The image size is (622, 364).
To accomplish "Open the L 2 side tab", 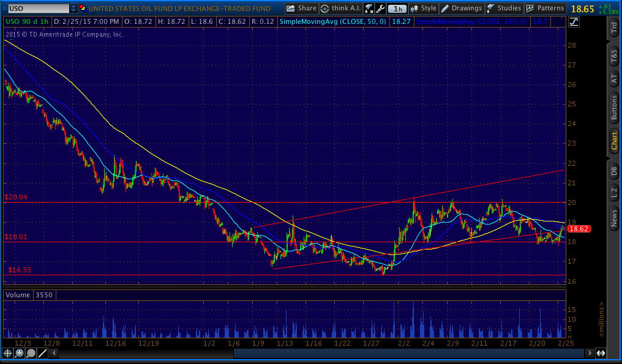I will pos(614,193).
